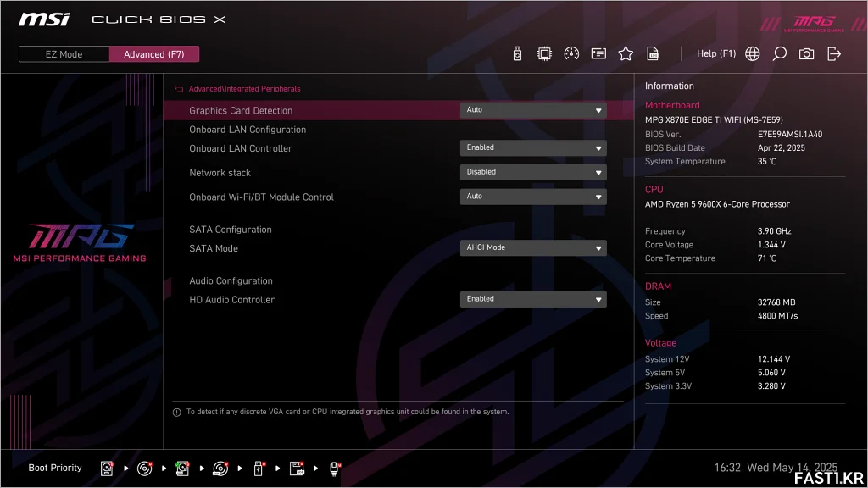Click the AMD Ryzen 5 9600X processor text

[x=717, y=204]
